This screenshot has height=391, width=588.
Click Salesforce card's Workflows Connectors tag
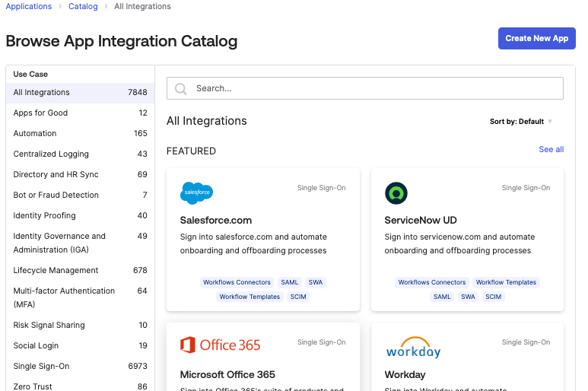coord(237,282)
